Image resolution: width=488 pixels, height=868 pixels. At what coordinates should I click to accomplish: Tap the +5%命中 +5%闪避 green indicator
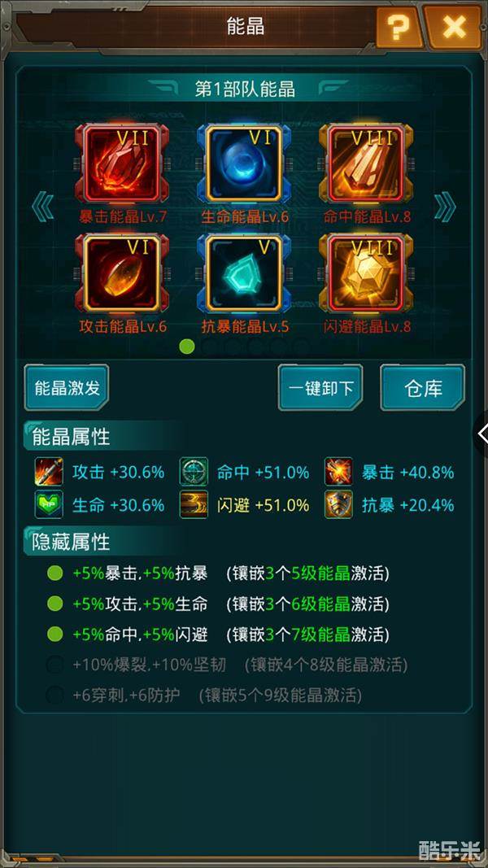54,635
